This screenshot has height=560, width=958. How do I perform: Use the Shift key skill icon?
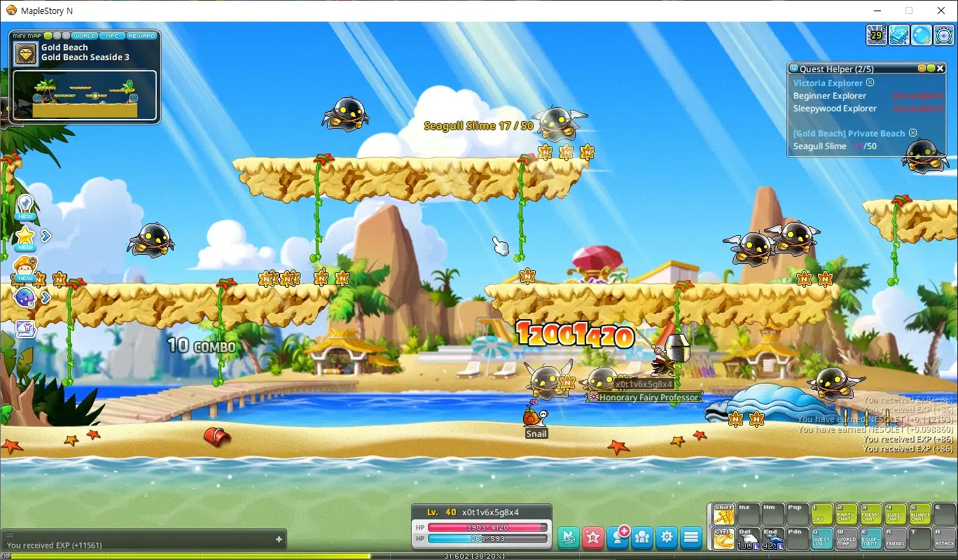(723, 514)
